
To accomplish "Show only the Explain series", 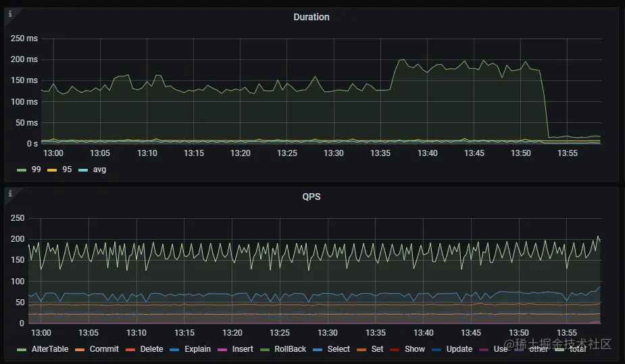I will (x=197, y=349).
